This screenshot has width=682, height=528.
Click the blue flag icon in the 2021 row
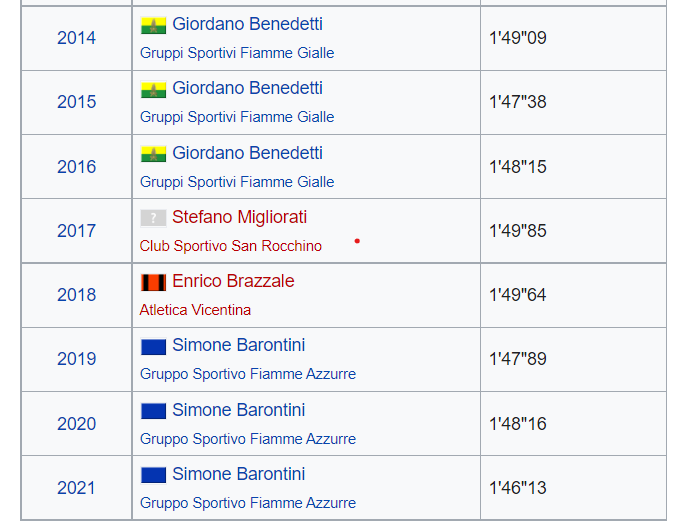[153, 475]
